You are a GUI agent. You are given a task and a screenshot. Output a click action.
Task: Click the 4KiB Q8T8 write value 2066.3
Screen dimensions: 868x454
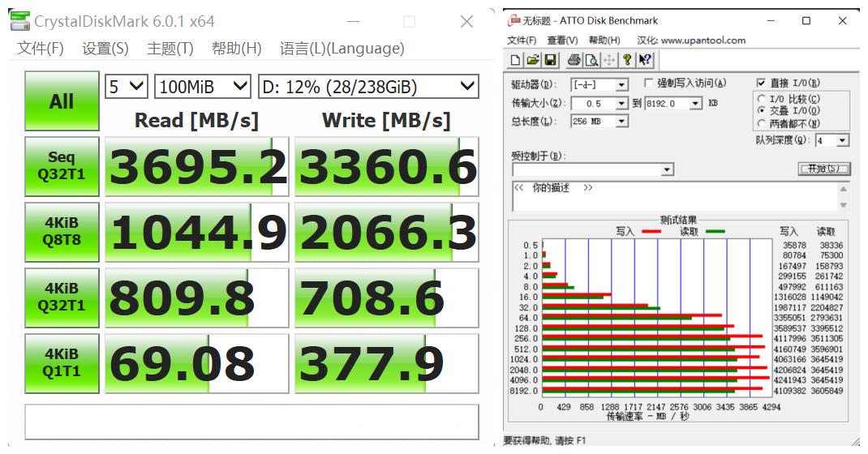tap(387, 232)
